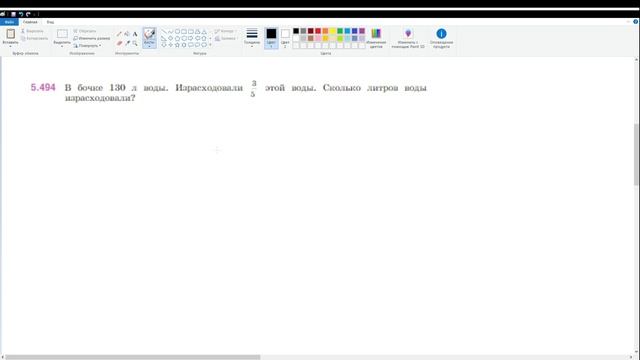640x360 pixels.
Task: Click the Brushes (Кисти) tool button
Action: click(x=149, y=38)
